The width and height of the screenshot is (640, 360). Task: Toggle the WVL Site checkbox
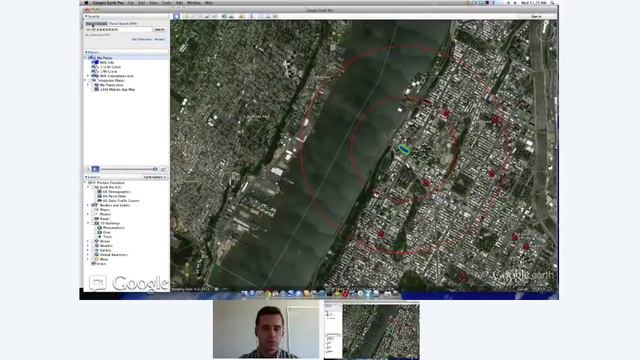pos(93,62)
